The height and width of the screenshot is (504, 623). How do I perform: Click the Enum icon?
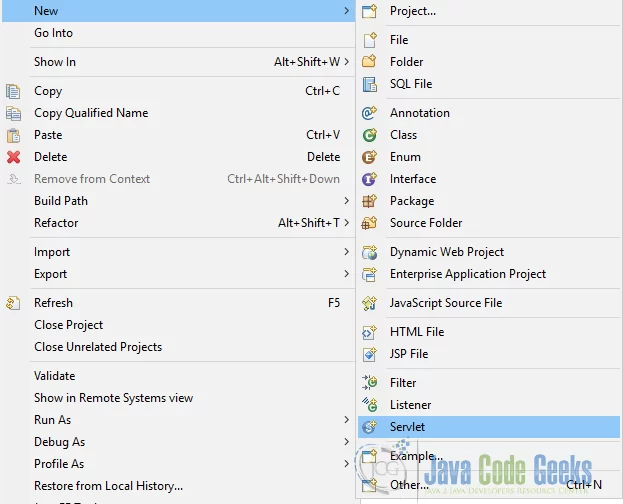[369, 157]
